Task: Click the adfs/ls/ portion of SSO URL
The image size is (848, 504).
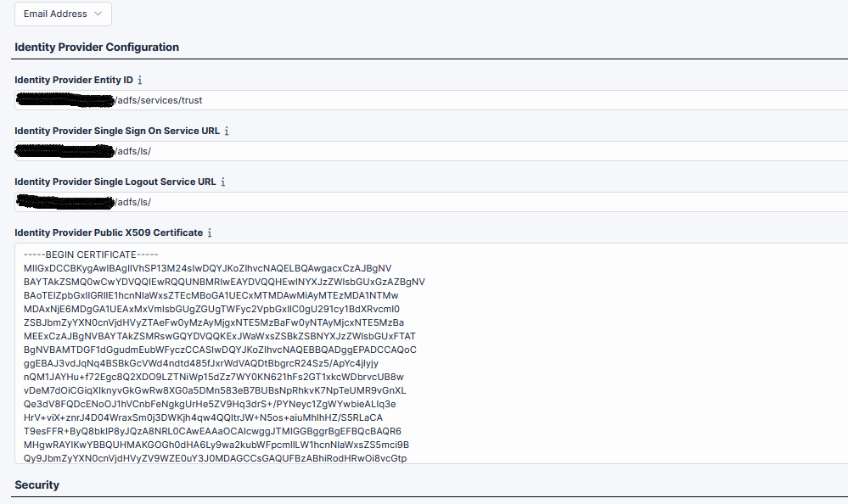Action: [x=132, y=151]
